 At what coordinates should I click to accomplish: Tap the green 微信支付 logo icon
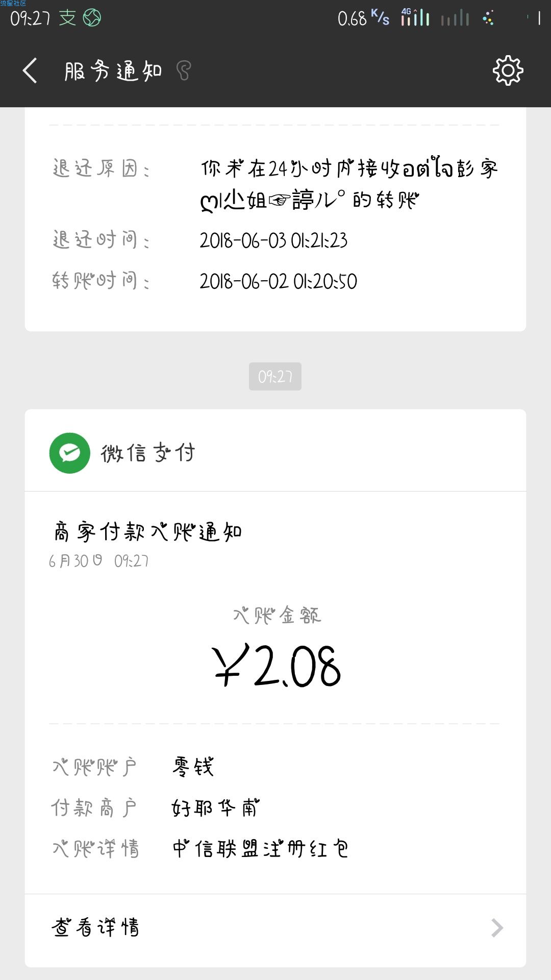tap(70, 453)
